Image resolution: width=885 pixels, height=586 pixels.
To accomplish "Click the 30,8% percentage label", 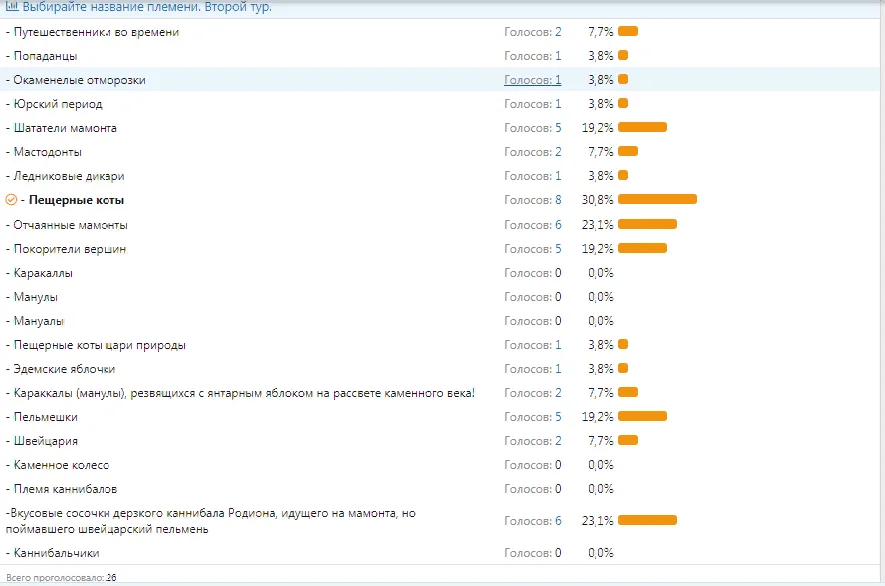I will (x=598, y=200).
